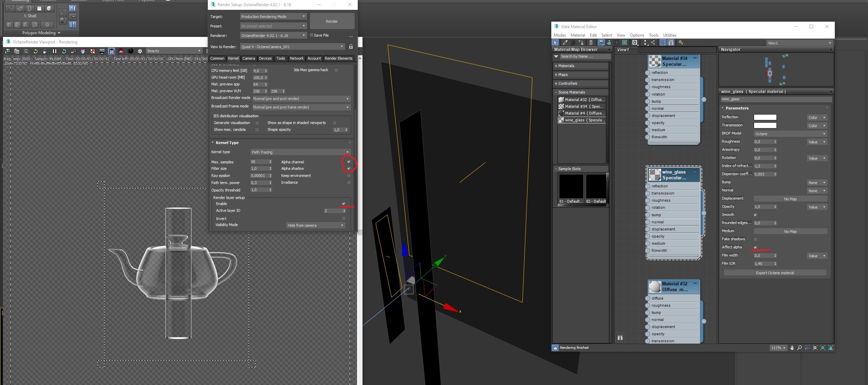
Task: Switch to the Camera tab in Render Setup
Action: click(249, 58)
